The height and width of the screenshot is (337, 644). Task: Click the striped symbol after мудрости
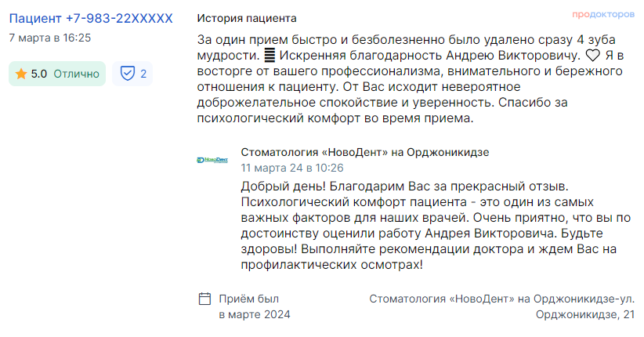pos(269,55)
